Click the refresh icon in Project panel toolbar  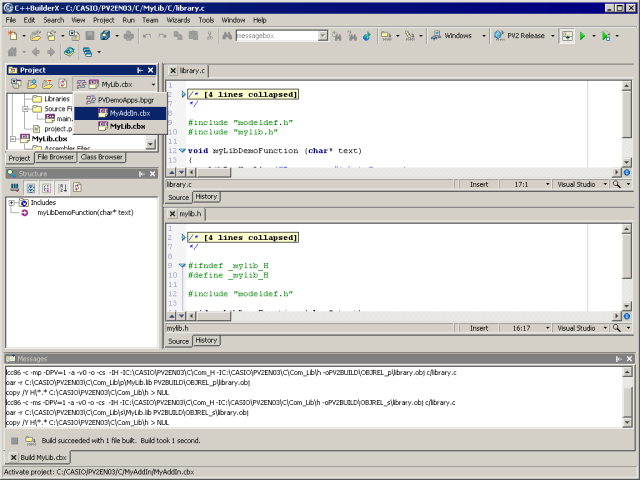(x=62, y=84)
